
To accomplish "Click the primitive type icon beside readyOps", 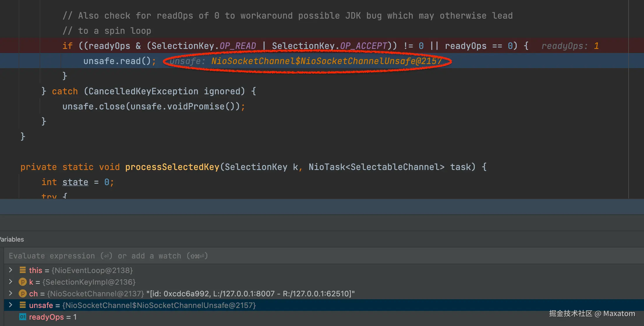I will (x=22, y=317).
